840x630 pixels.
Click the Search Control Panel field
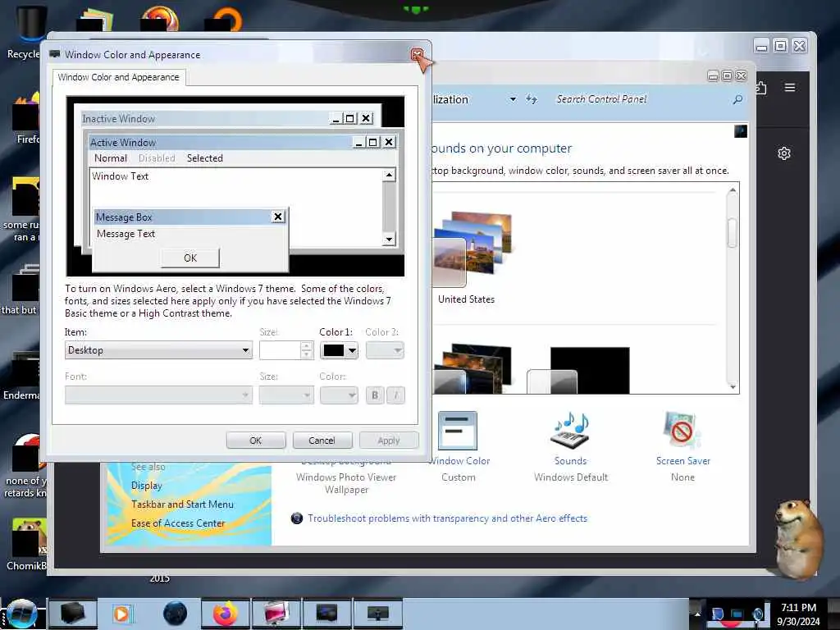pos(643,99)
